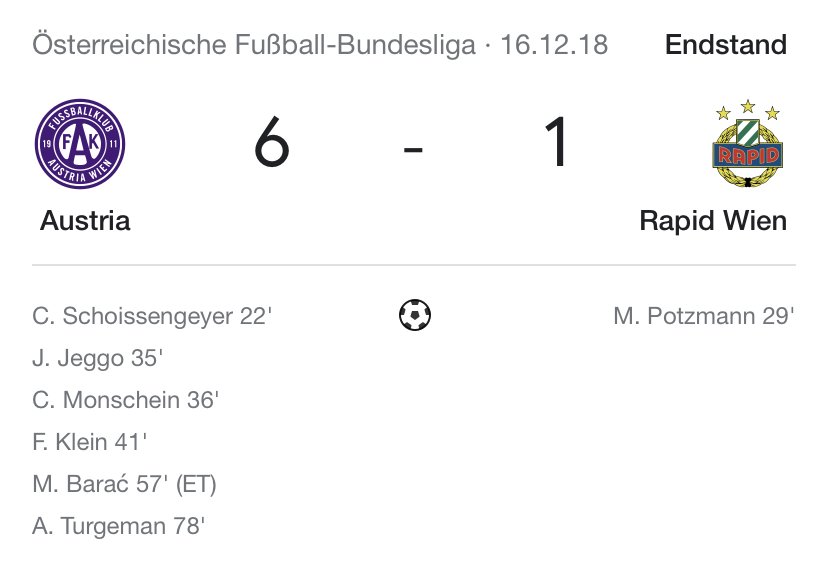Viewport: 828px width, 561px height.
Task: Click Austria's score of 6
Action: tap(271, 144)
